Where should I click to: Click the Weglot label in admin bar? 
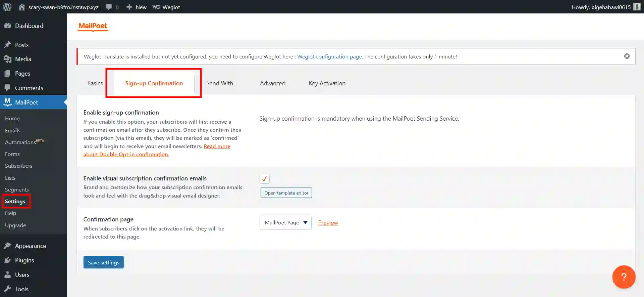point(171,7)
